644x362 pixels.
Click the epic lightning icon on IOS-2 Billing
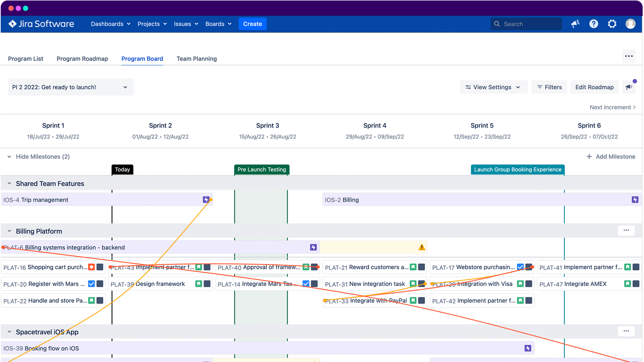[635, 200]
